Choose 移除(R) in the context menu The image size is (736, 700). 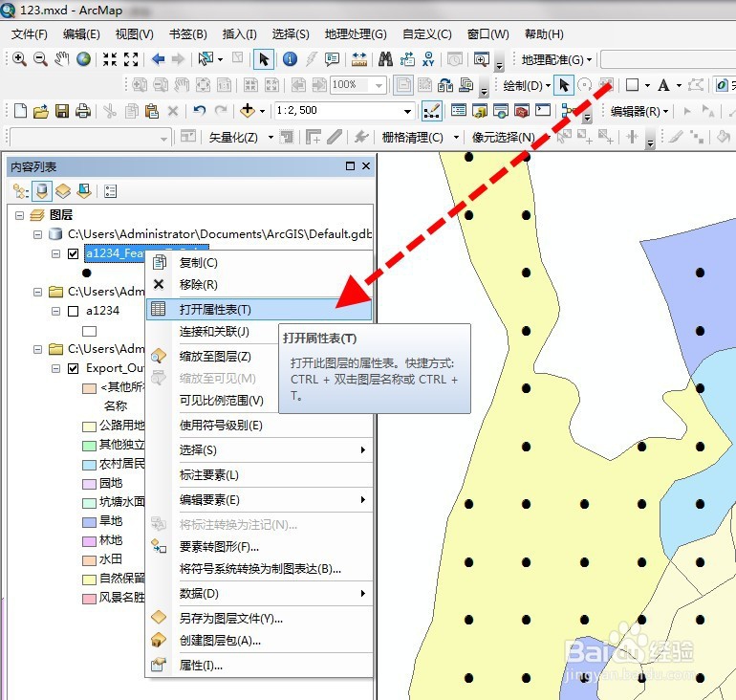point(259,285)
